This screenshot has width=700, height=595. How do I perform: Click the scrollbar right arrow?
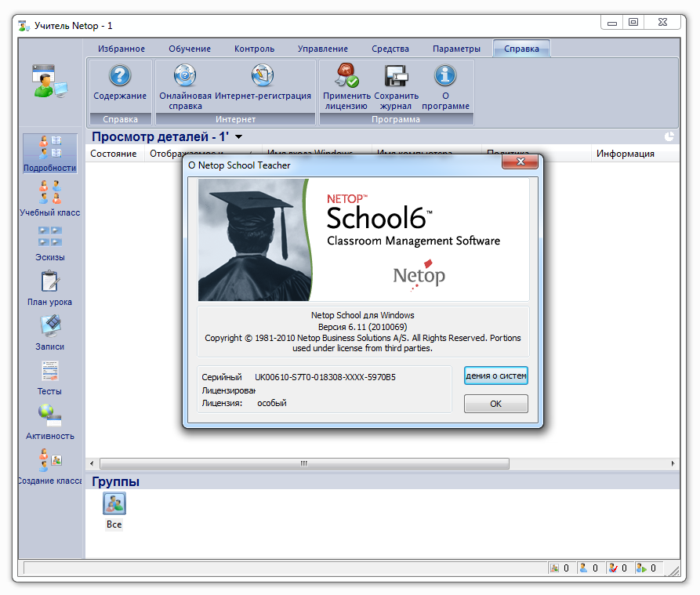(x=673, y=463)
